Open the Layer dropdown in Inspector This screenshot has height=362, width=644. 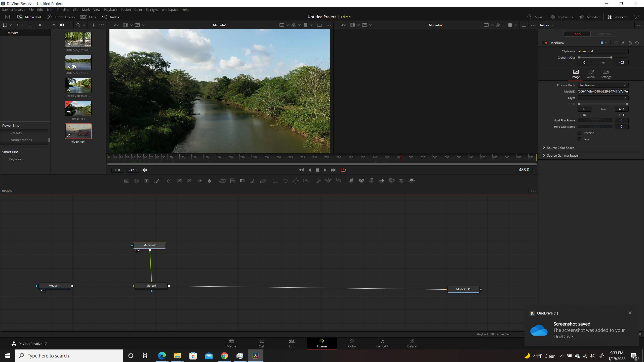click(603, 98)
